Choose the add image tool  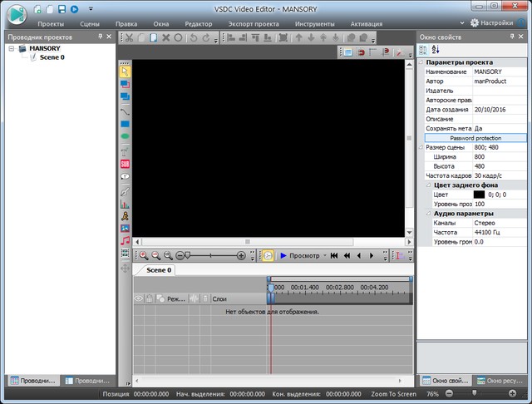point(125,228)
